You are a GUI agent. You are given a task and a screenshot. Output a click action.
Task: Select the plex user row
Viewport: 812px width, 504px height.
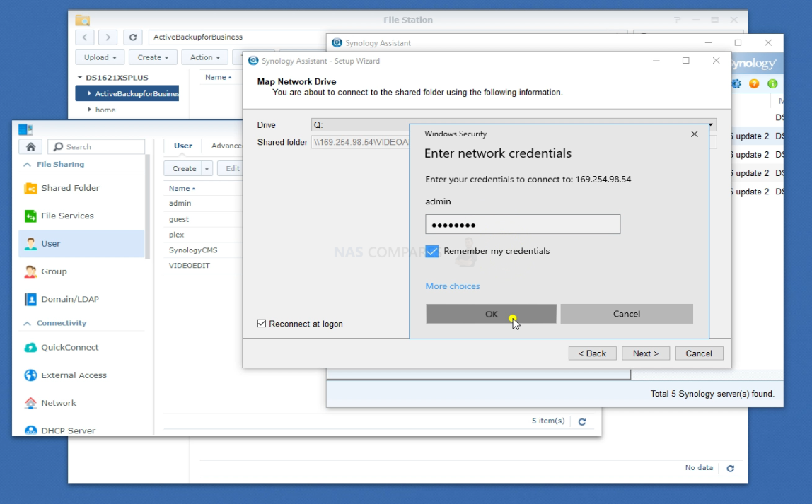[203, 235]
